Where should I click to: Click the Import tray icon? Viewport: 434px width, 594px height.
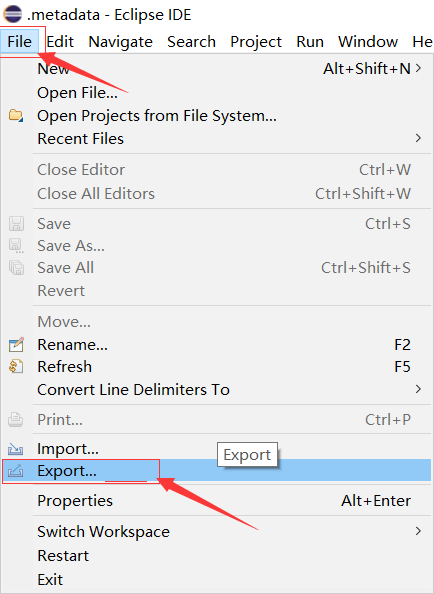16,449
